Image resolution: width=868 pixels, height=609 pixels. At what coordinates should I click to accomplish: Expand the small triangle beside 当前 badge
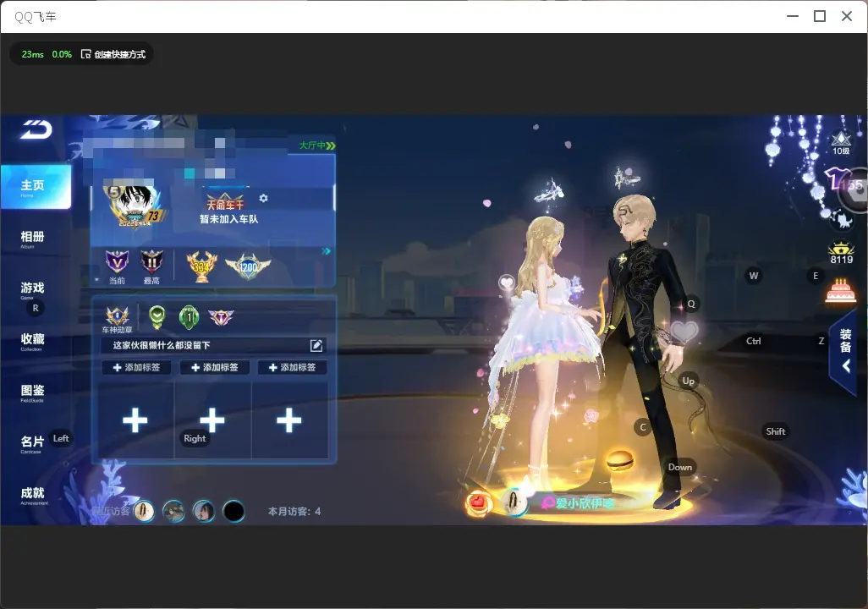(97, 280)
